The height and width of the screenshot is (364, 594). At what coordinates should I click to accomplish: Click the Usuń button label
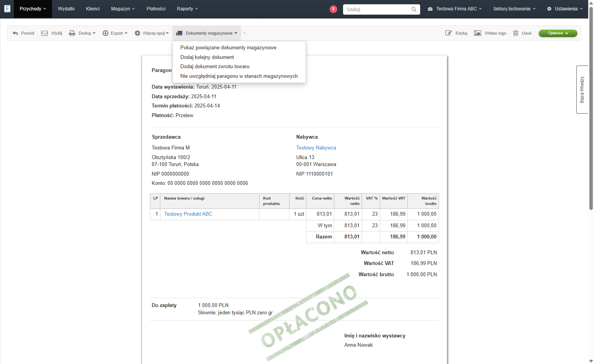(x=527, y=34)
